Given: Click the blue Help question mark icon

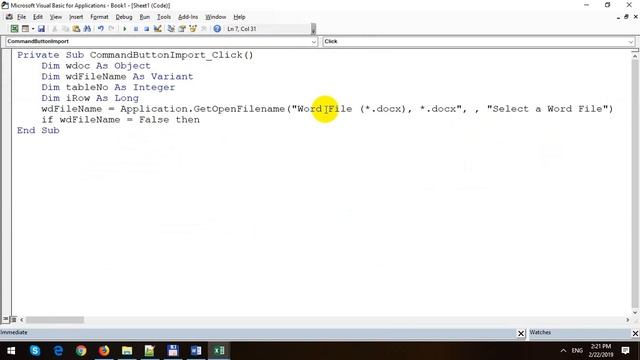Looking at the screenshot, I should tap(217, 29).
